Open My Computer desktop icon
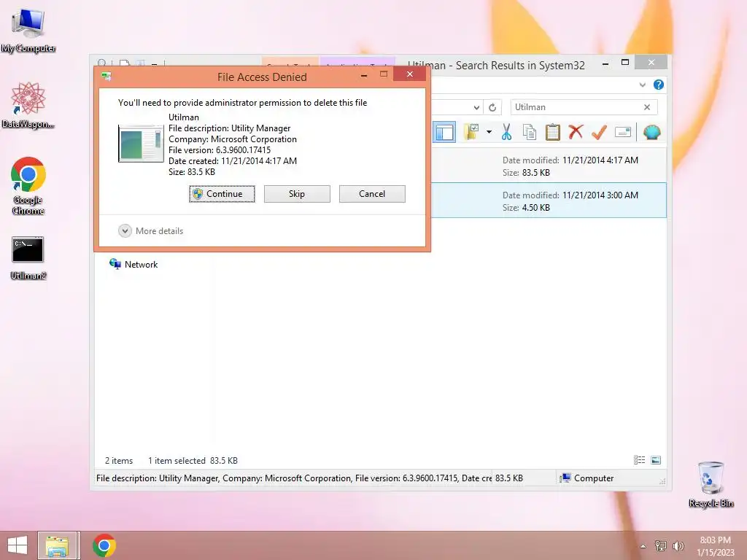The width and height of the screenshot is (747, 560). [28, 31]
